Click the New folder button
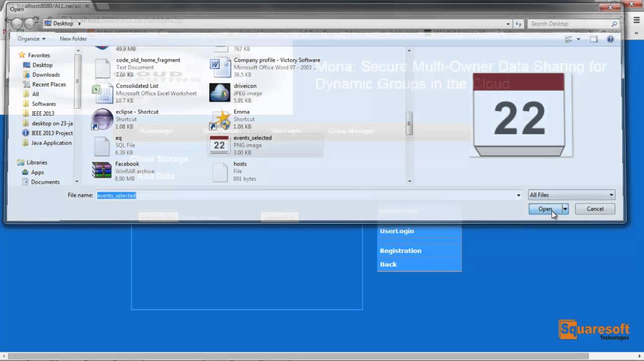The image size is (644, 361). (x=73, y=39)
